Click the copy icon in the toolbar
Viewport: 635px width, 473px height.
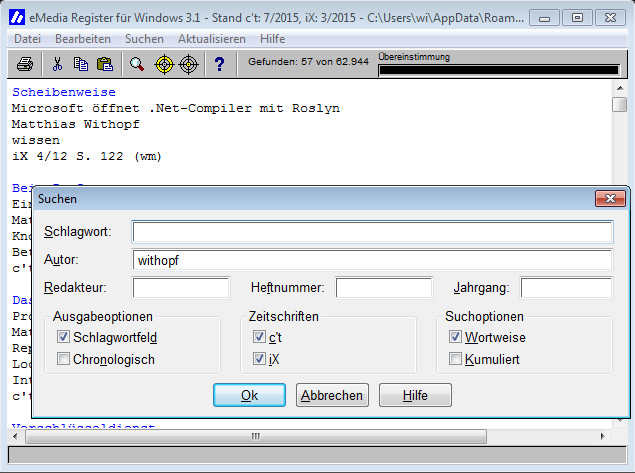[80, 65]
